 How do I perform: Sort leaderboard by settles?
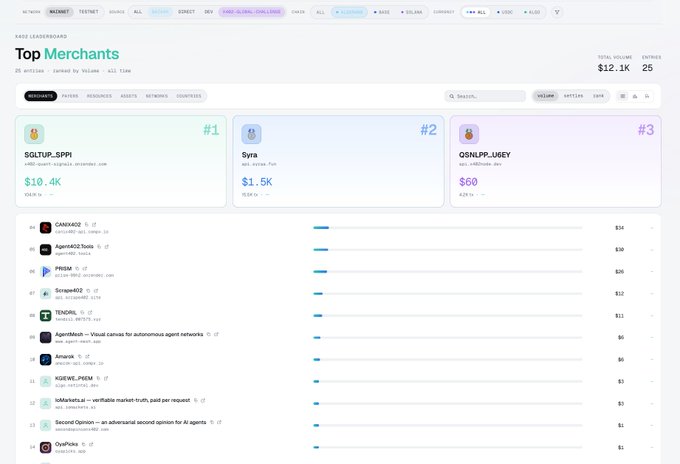coord(573,96)
